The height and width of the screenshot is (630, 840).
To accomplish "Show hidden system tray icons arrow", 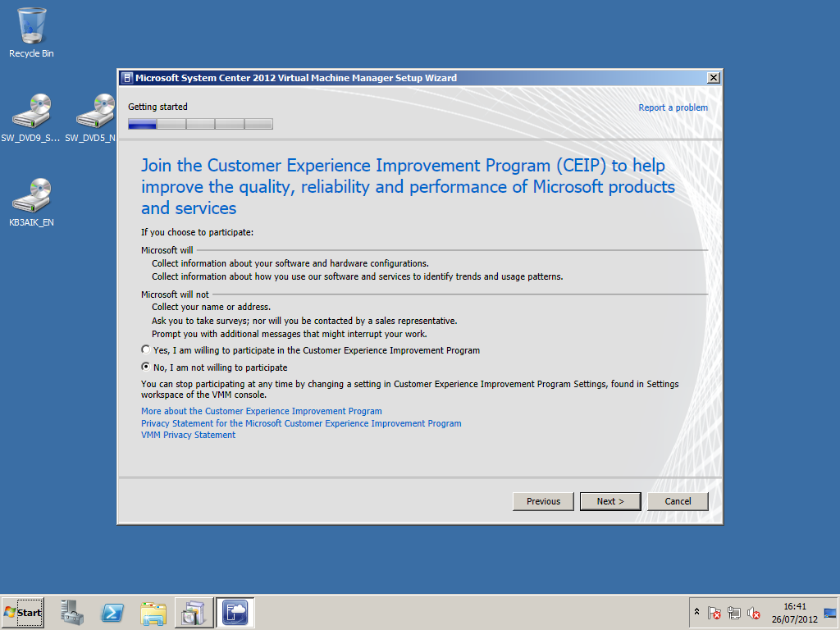I will click(x=697, y=612).
